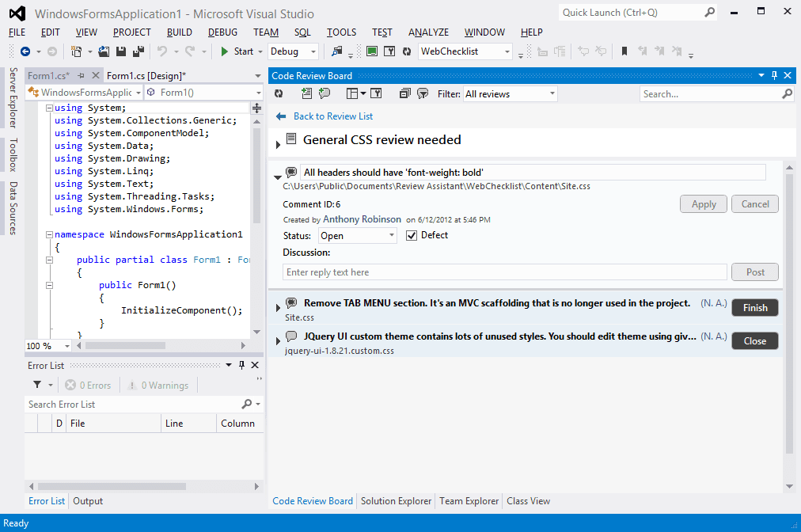
Task: Open the Server Explorer side tab
Action: [x=13, y=97]
